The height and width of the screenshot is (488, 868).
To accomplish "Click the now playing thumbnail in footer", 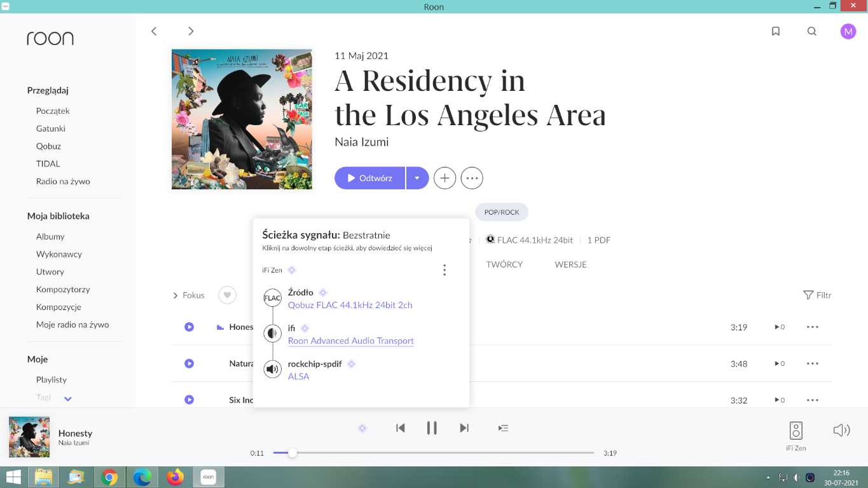I will coord(29,437).
